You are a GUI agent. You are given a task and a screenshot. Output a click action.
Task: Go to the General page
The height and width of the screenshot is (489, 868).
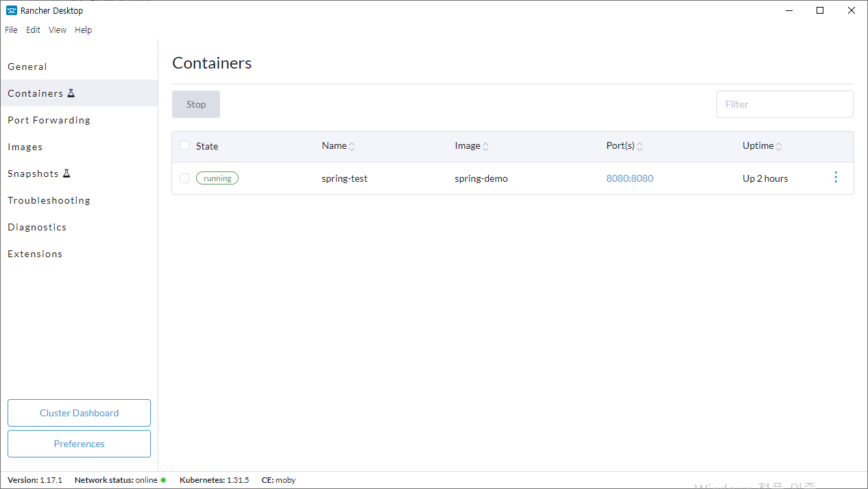[79, 67]
